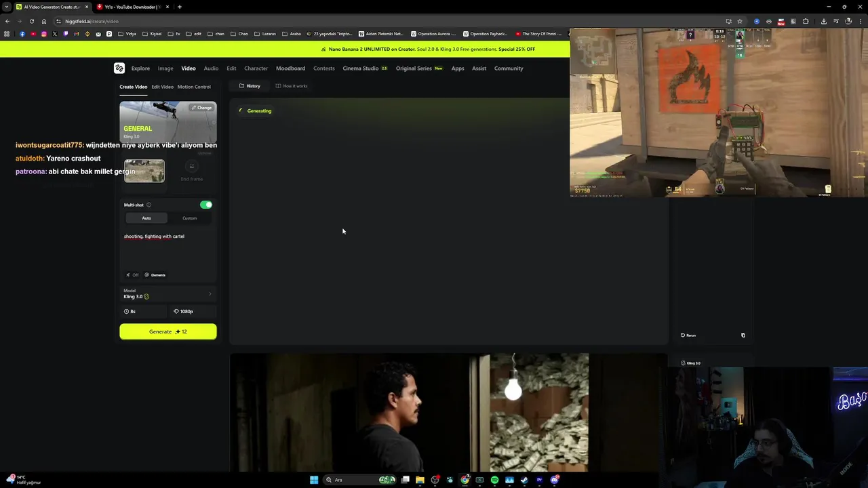Click the browser home icon

[x=44, y=21]
